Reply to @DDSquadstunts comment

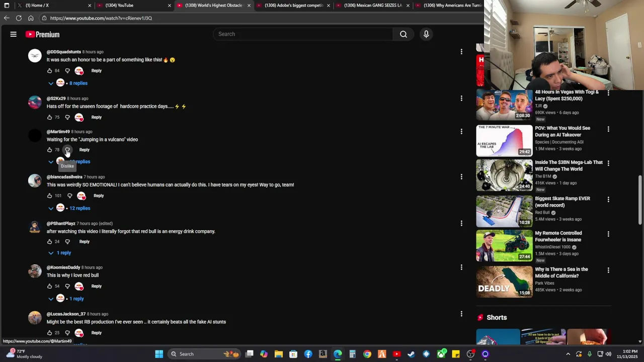96,71
